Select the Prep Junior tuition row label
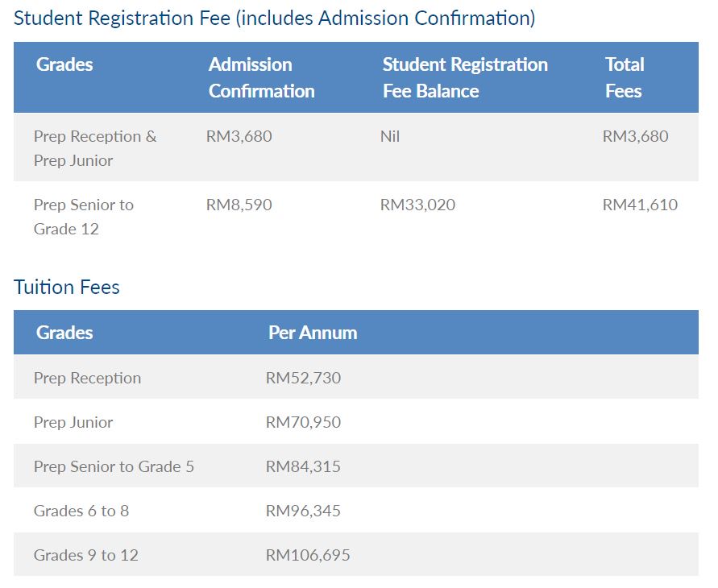This screenshot has width=718, height=588. pos(73,422)
